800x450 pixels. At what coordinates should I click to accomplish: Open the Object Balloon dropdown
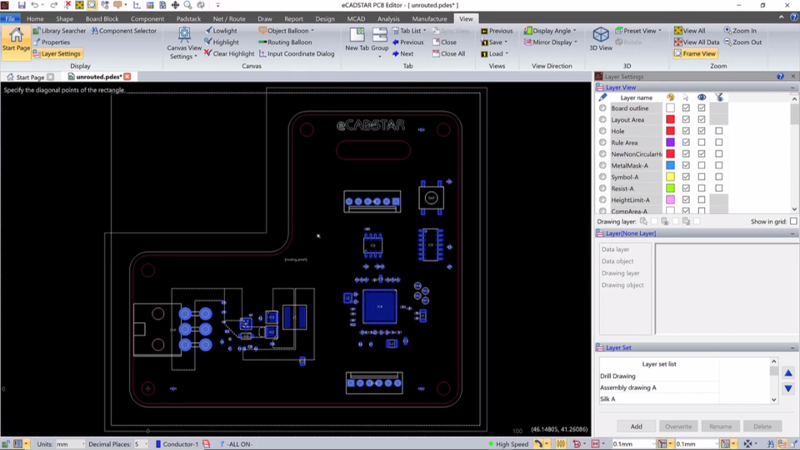click(x=287, y=31)
